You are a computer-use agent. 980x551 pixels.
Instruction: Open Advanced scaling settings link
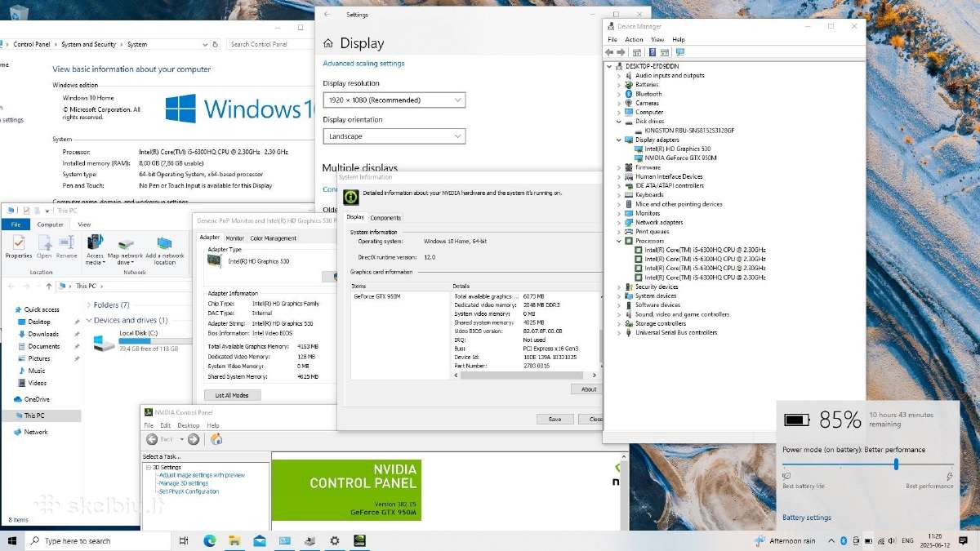coord(363,64)
